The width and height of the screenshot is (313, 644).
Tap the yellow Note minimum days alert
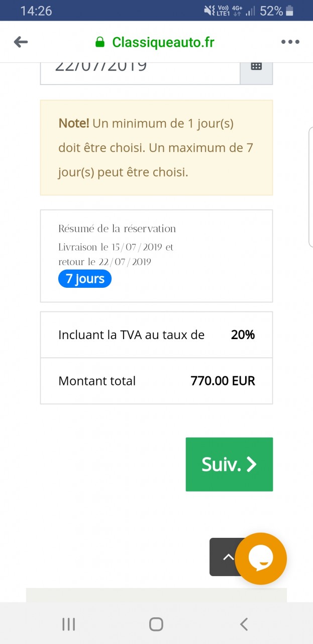point(156,147)
